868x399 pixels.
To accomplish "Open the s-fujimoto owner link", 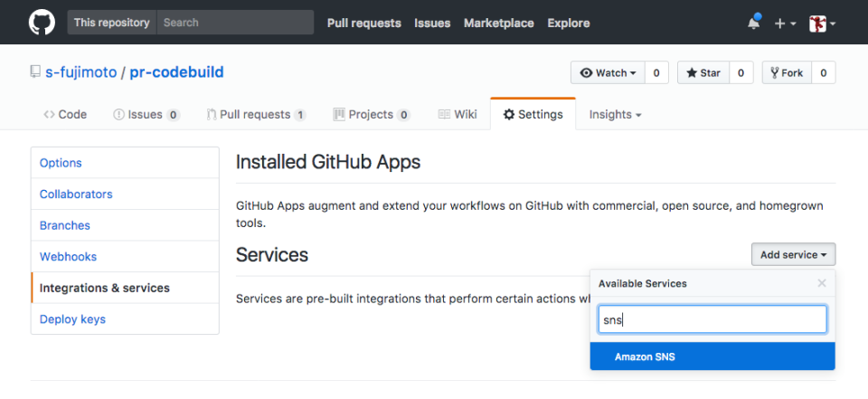I will point(80,72).
